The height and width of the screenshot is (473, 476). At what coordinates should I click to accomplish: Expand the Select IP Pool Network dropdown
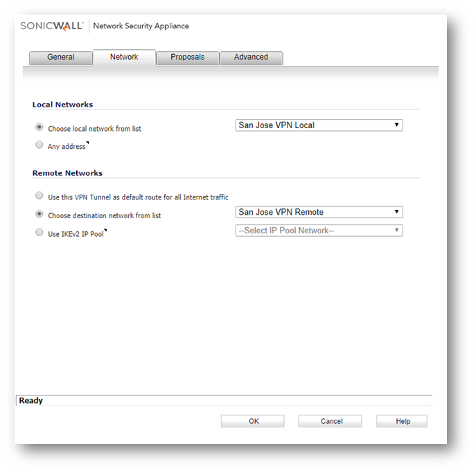(319, 231)
